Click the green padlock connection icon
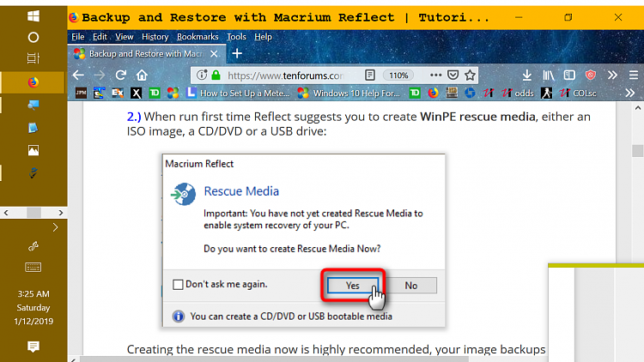 click(x=216, y=75)
